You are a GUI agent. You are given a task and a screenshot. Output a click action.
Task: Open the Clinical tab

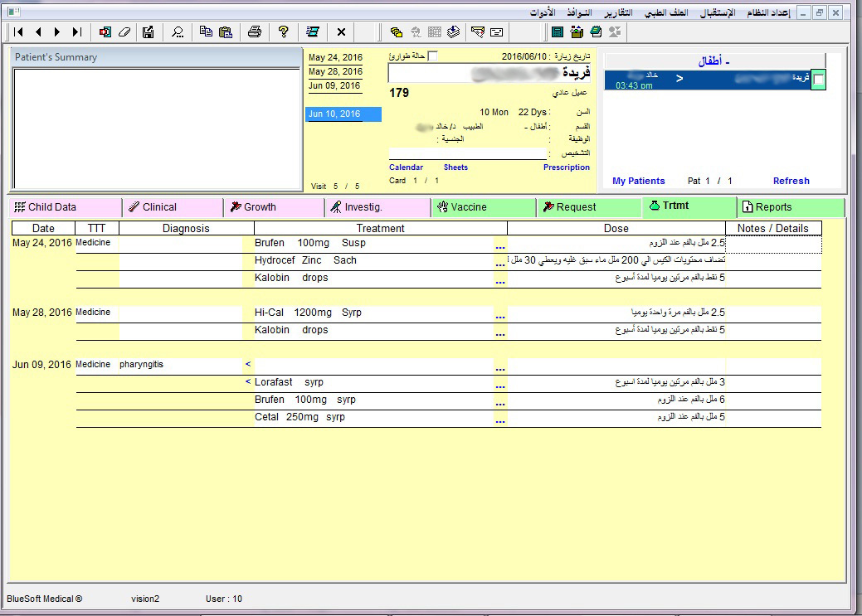tap(173, 207)
